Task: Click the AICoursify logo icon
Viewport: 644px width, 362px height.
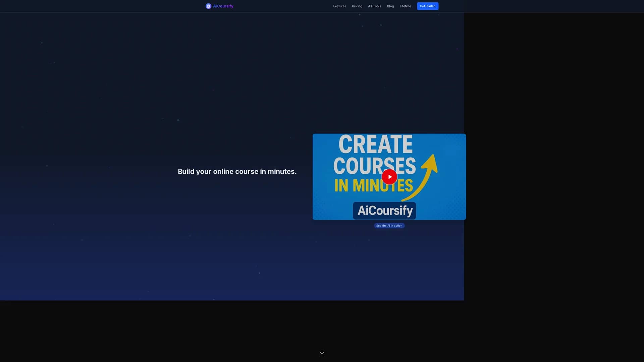Action: coord(208,6)
